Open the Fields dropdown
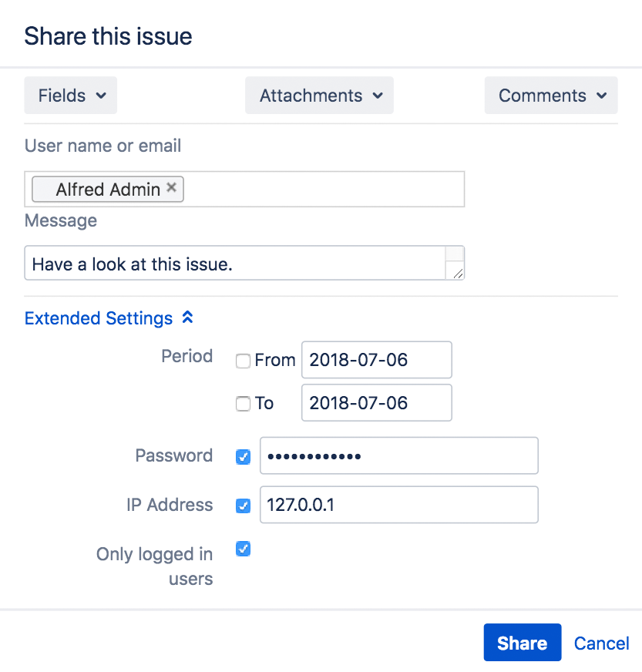Image resolution: width=642 pixels, height=672 pixels. (70, 96)
